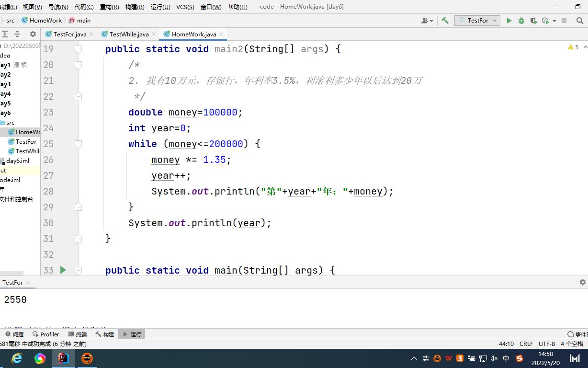This screenshot has height=368, width=588.
Task: Open the 运行(U) menu
Action: click(x=161, y=7)
